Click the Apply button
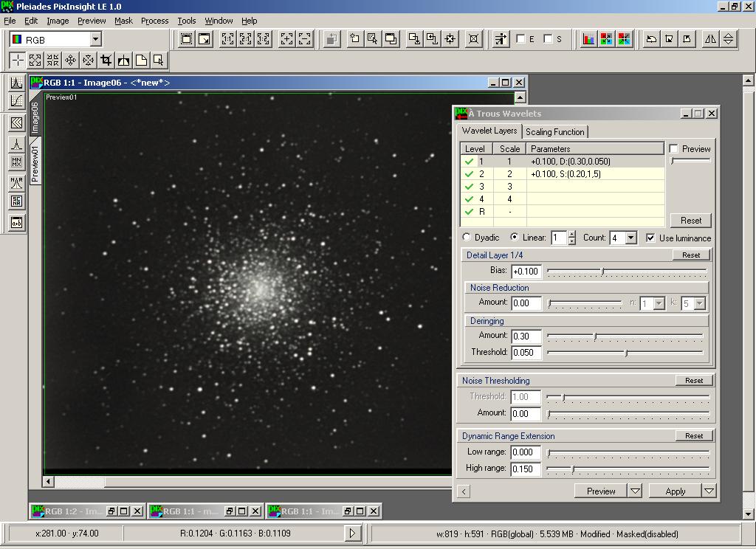The image size is (756, 549). click(675, 491)
